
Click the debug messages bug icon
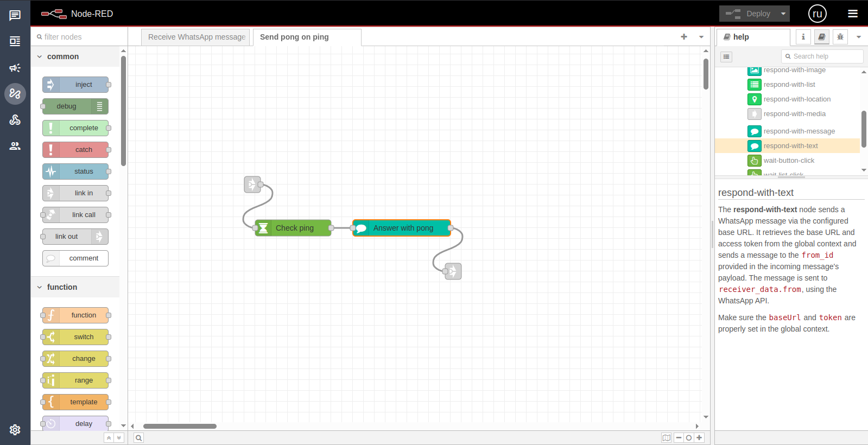point(840,37)
